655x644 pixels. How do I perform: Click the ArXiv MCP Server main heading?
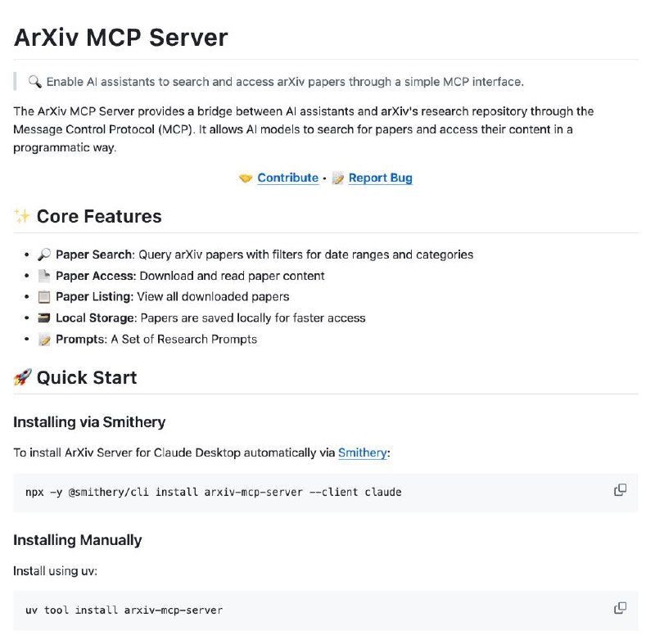click(120, 38)
